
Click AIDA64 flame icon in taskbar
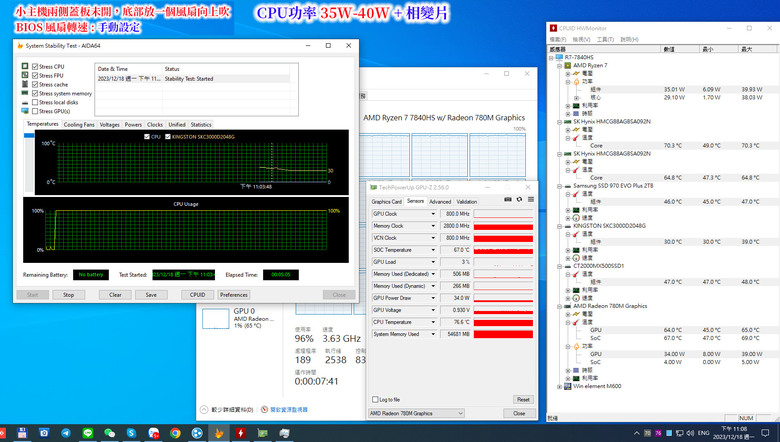coord(219,433)
